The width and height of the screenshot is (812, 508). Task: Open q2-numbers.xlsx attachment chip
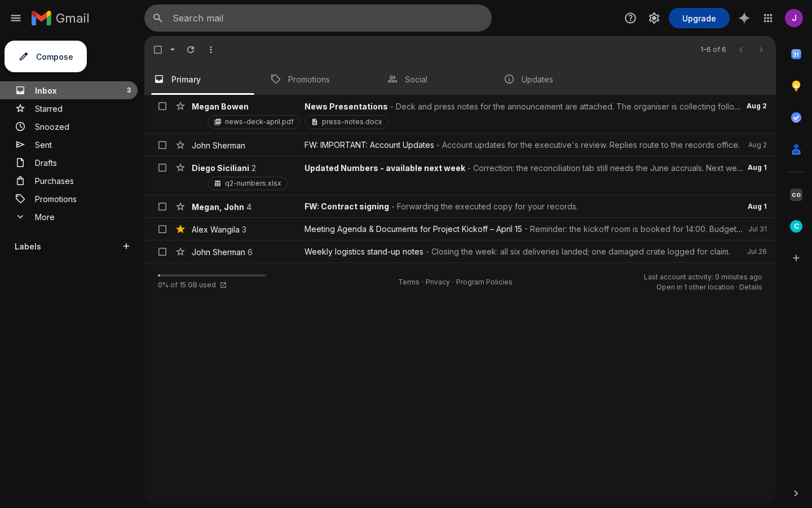248,183
